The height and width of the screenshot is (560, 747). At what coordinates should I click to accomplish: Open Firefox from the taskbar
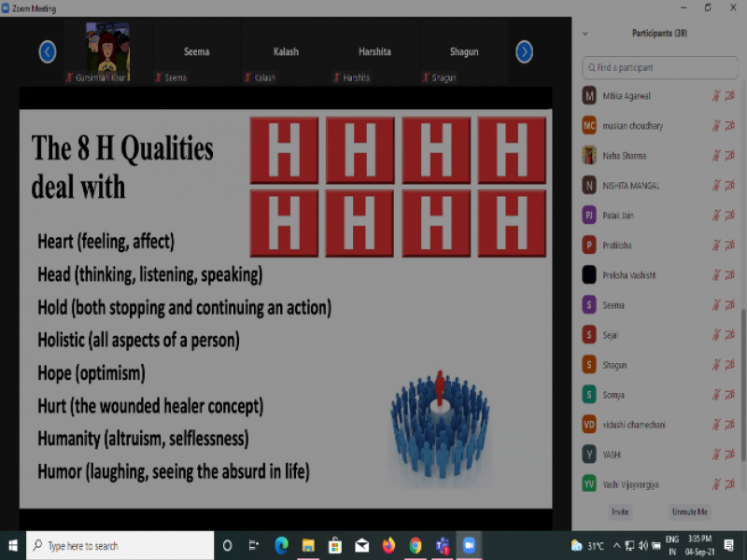pyautogui.click(x=388, y=545)
